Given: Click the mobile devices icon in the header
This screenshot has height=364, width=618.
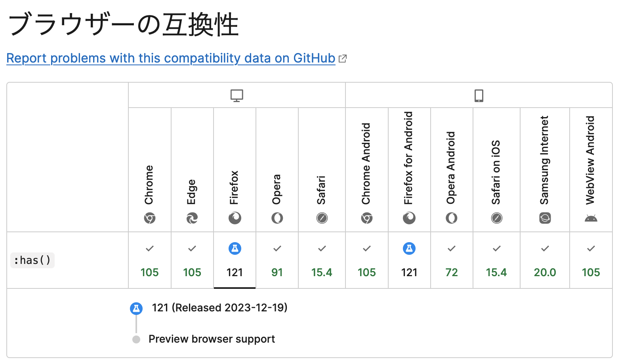Looking at the screenshot, I should point(479,95).
